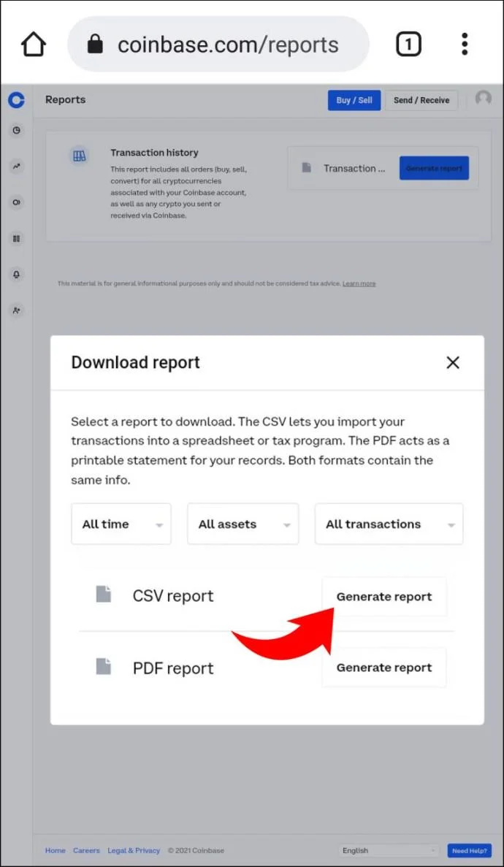Open the All transactions dropdown
504x867 pixels.
(389, 524)
